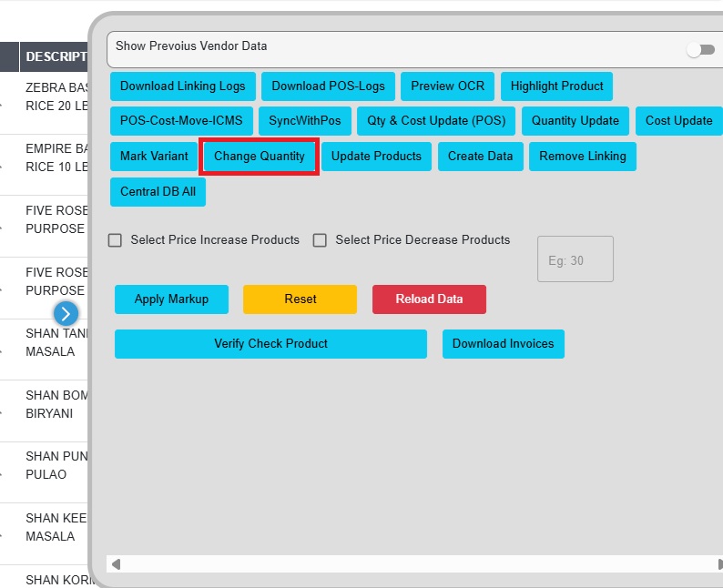Click POS-Cost-Move-ICMS button
This screenshot has height=588, width=723.
[181, 121]
